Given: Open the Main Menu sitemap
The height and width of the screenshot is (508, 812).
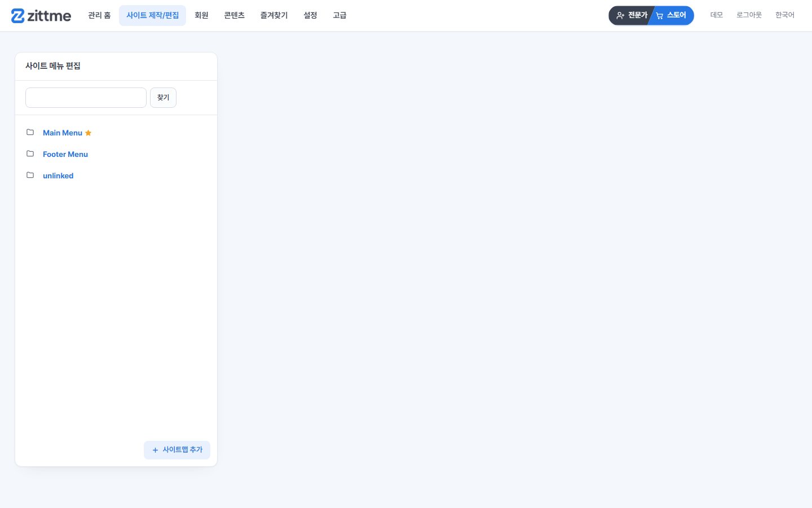Looking at the screenshot, I should click(x=63, y=133).
